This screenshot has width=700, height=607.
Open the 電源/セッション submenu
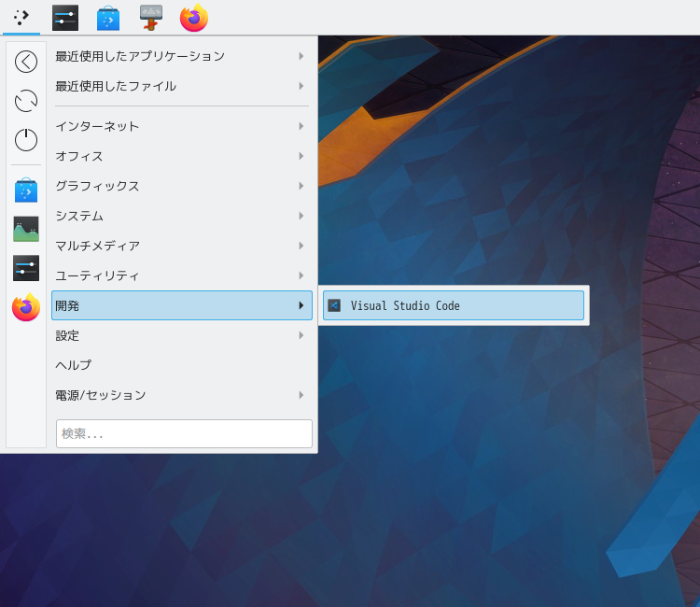(x=182, y=395)
